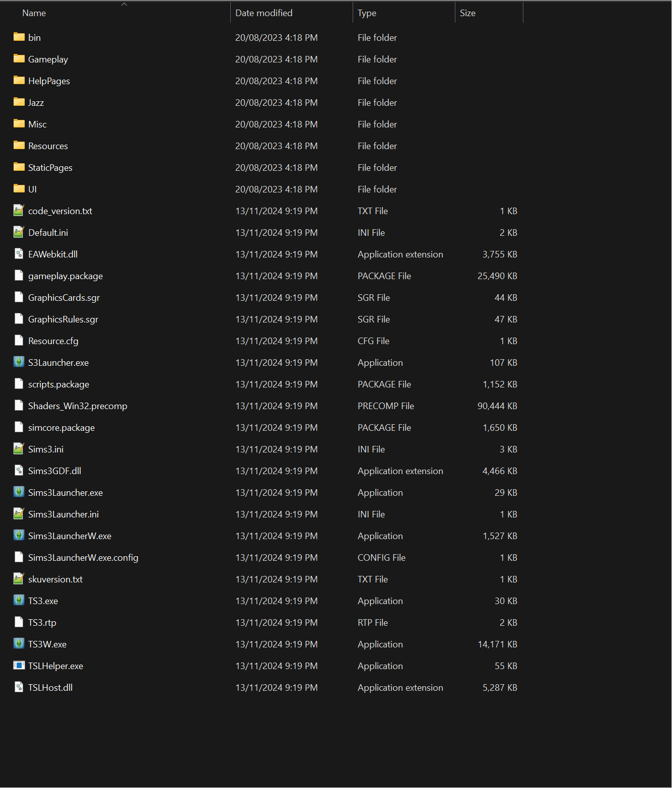Sort by the Size column header
Image resolution: width=672 pixels, height=788 pixels.
[x=467, y=13]
